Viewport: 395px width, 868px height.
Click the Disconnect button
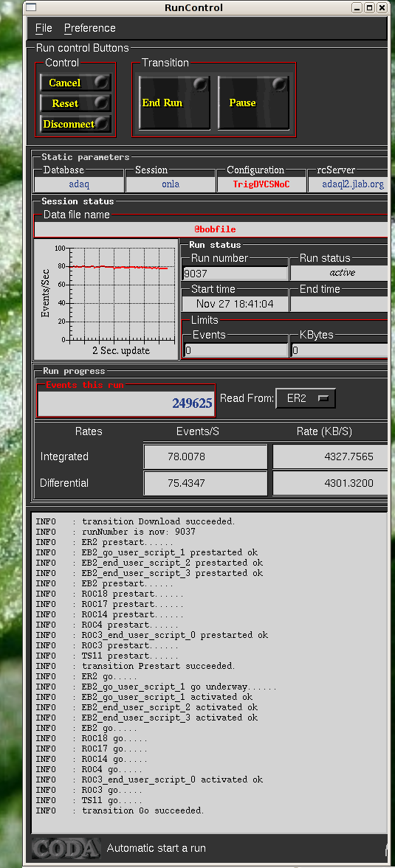pyautogui.click(x=75, y=123)
